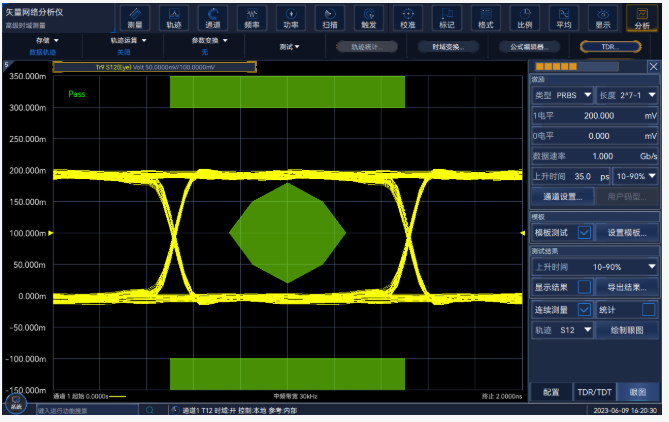Open the 平均 (Average) toolbar menu
This screenshot has height=422, width=669.
(x=564, y=18)
